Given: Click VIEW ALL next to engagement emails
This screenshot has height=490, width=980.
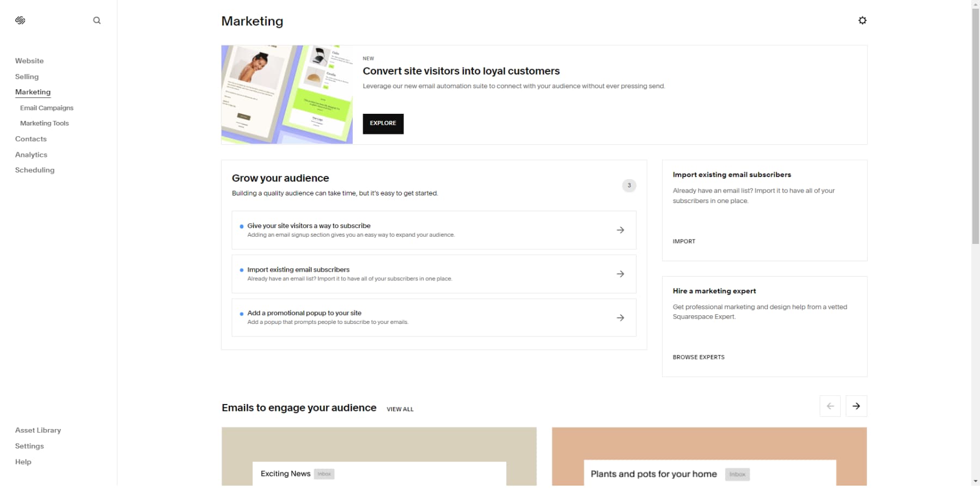Looking at the screenshot, I should coord(400,409).
